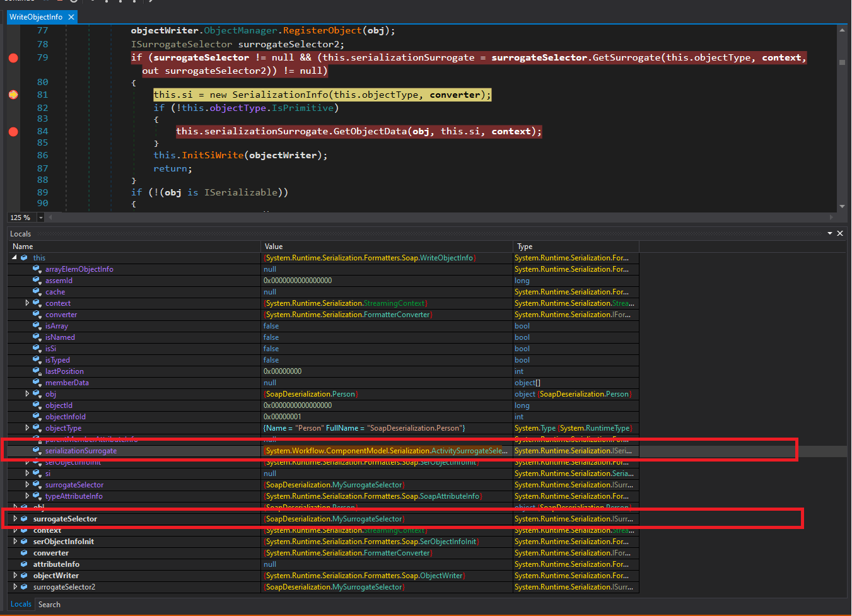Toggle the breakpoint on line 79

pos(13,58)
